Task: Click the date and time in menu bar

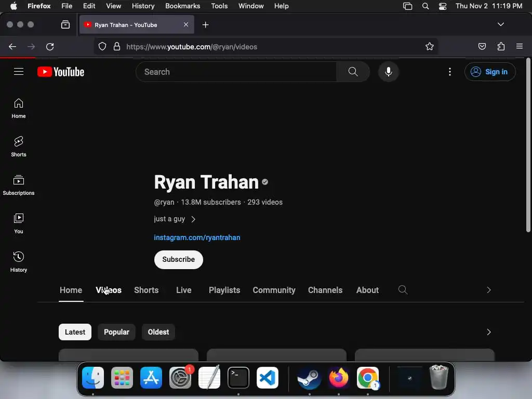Action: (x=488, y=6)
